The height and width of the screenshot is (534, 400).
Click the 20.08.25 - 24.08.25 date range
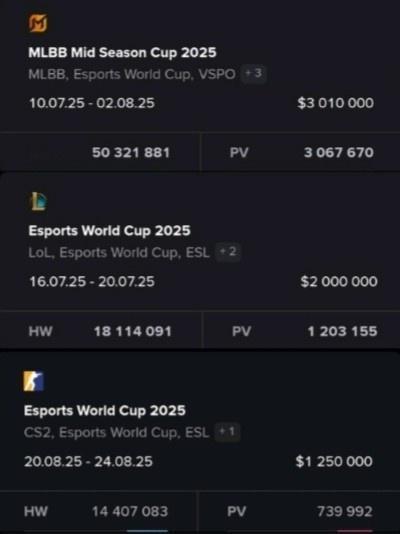click(x=88, y=462)
